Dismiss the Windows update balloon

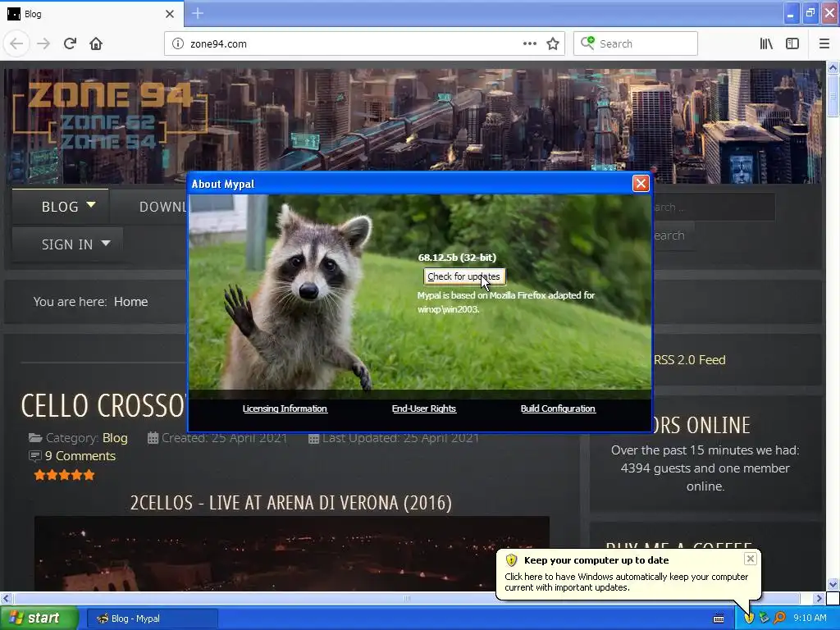(750, 559)
